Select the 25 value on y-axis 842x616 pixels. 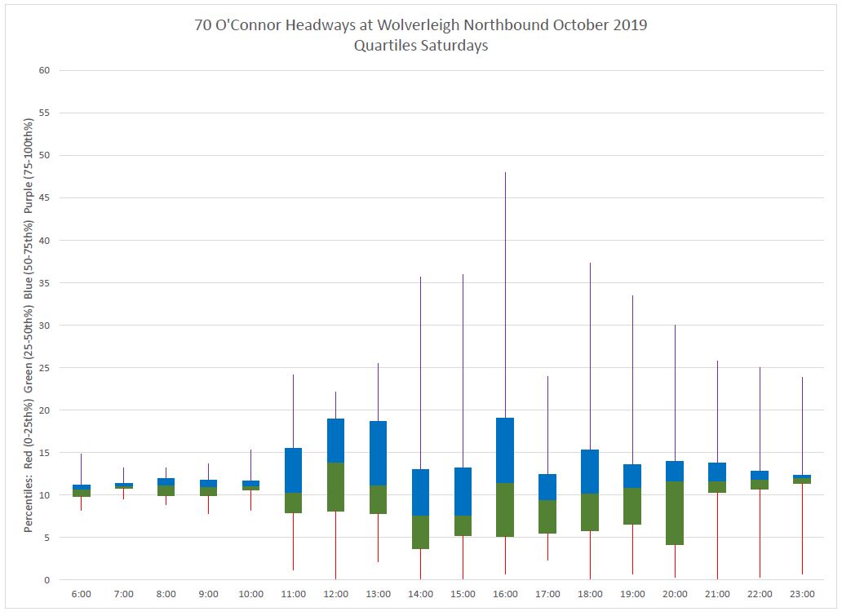pyautogui.click(x=44, y=368)
